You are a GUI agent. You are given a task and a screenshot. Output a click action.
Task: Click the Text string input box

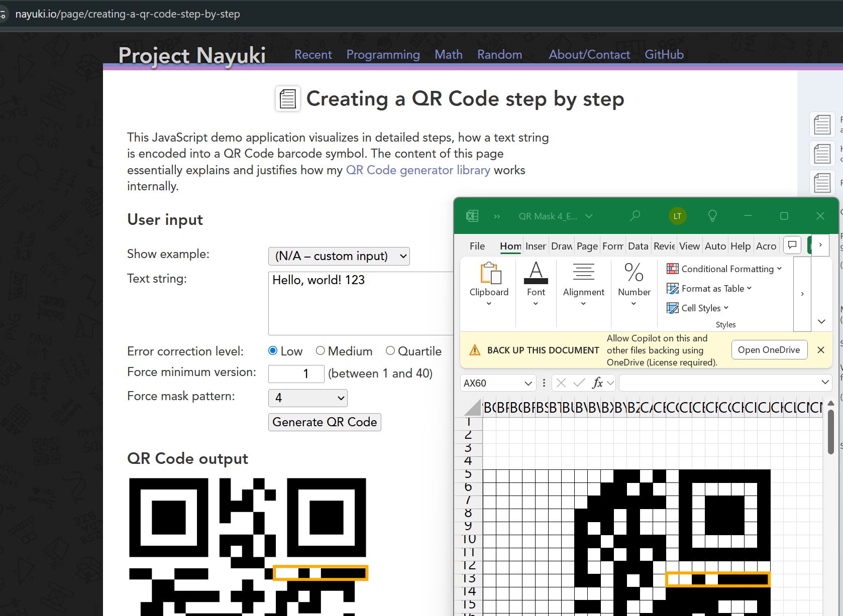coord(361,303)
